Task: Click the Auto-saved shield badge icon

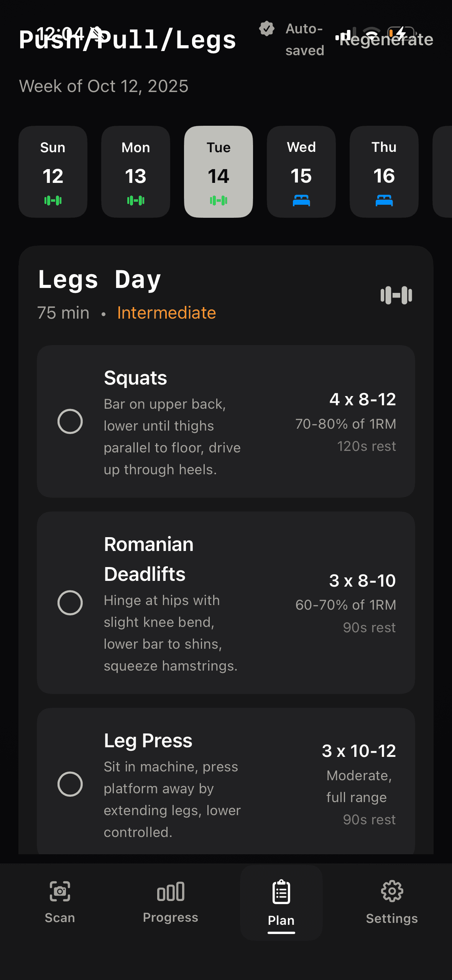Action: pyautogui.click(x=267, y=29)
